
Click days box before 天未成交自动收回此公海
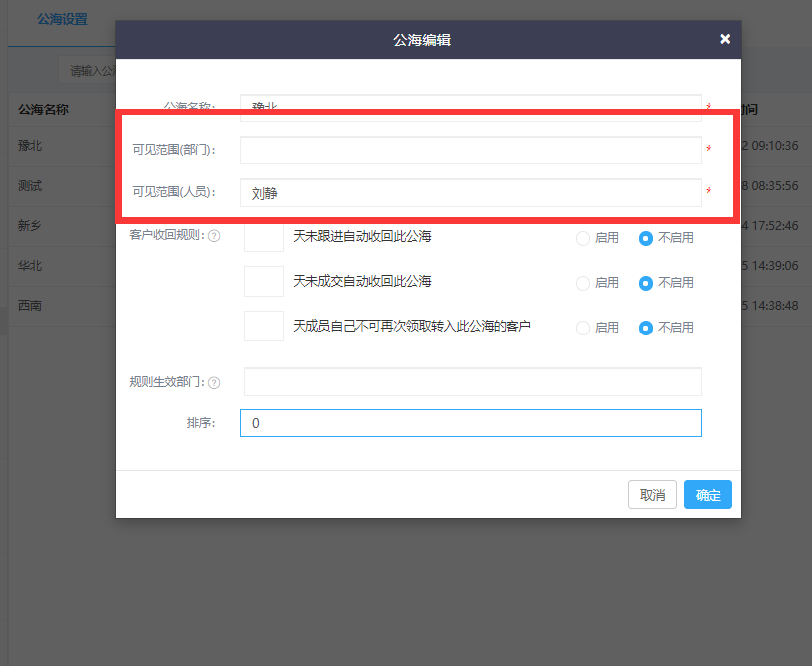tap(264, 281)
